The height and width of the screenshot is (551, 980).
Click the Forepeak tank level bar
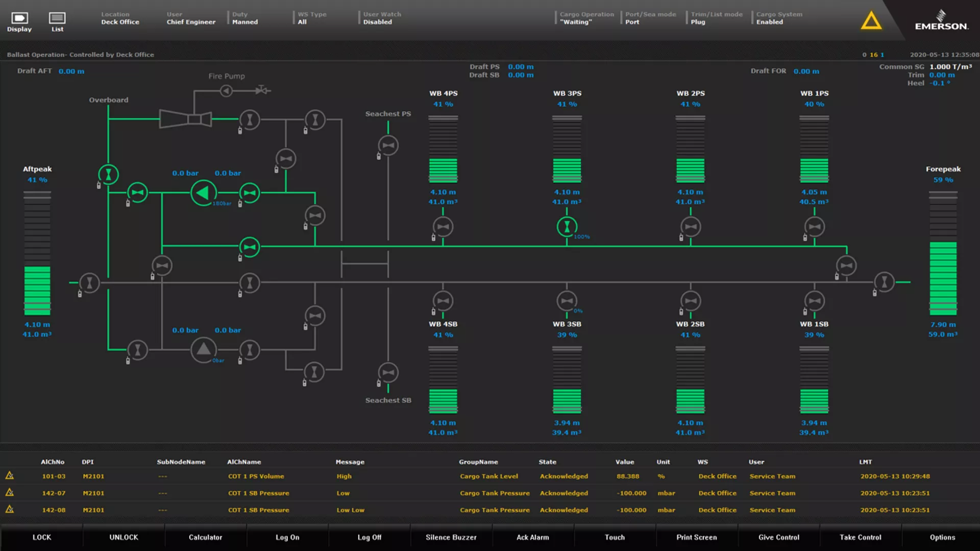click(943, 254)
